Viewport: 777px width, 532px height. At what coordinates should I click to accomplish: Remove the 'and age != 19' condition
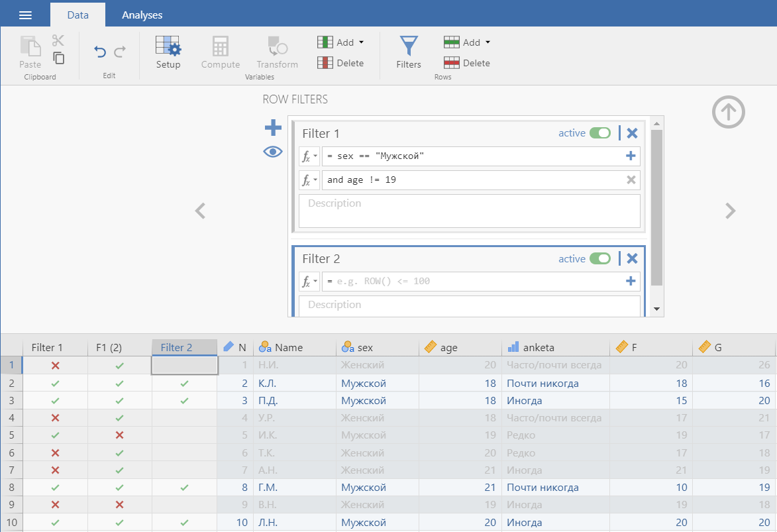pyautogui.click(x=631, y=180)
